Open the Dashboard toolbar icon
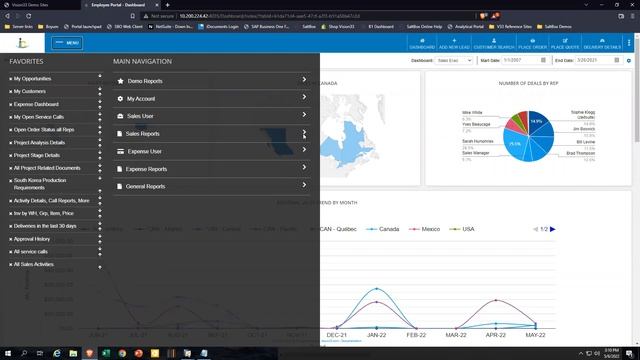Viewport: 640px width, 360px height. pos(422,43)
